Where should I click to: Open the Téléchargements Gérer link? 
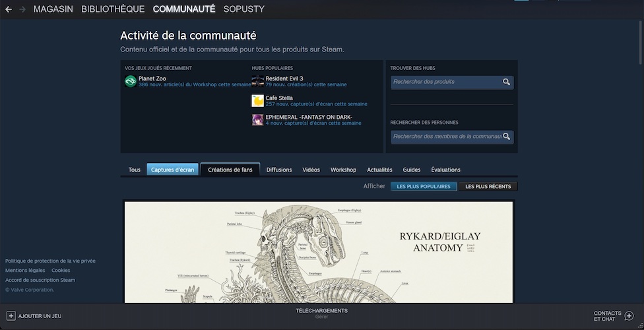[321, 317]
